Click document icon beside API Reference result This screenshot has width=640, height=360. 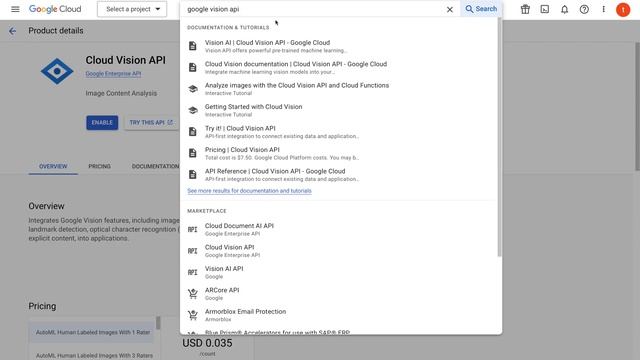tap(193, 174)
